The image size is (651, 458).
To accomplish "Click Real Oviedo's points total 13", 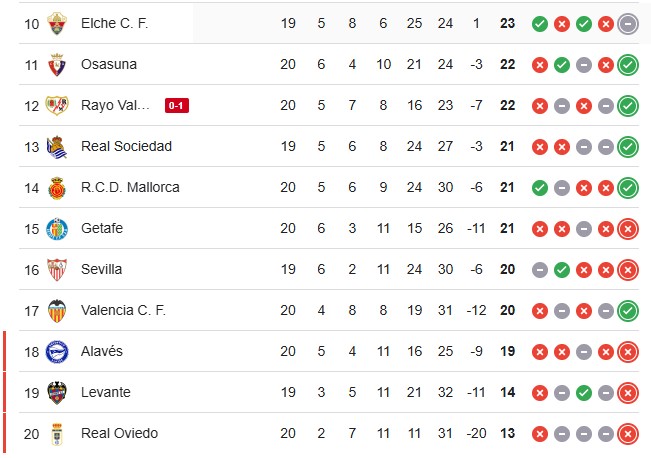I will (x=508, y=433).
